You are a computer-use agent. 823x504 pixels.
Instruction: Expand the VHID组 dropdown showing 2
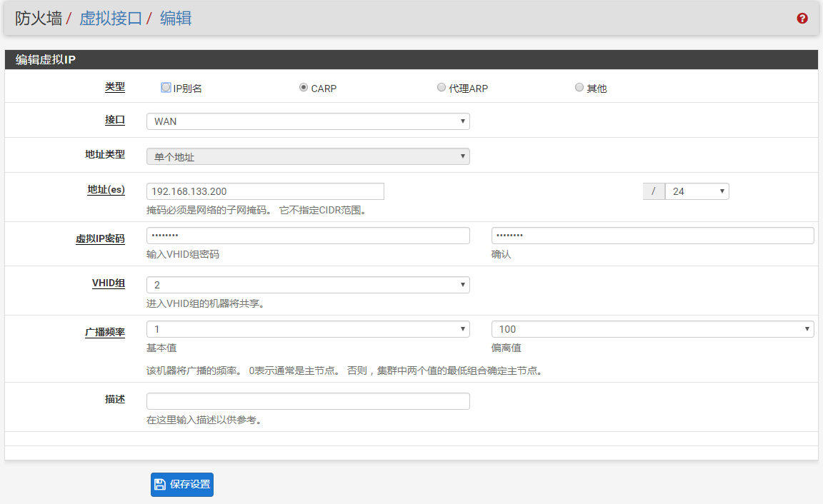308,285
